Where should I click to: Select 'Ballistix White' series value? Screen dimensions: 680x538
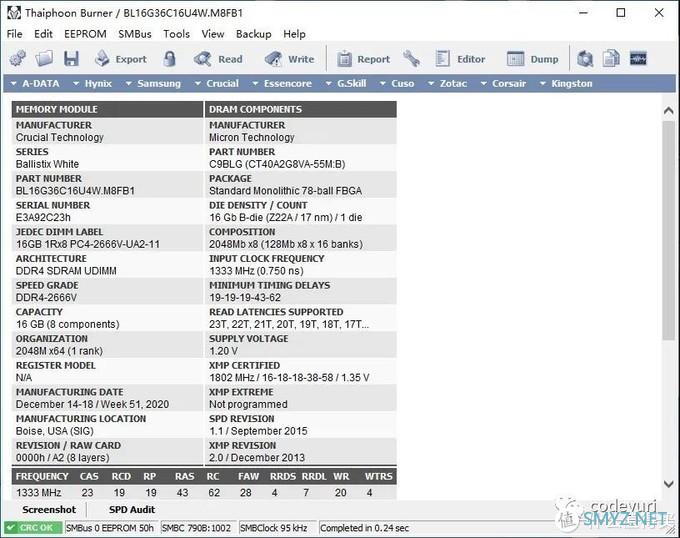pos(47,164)
